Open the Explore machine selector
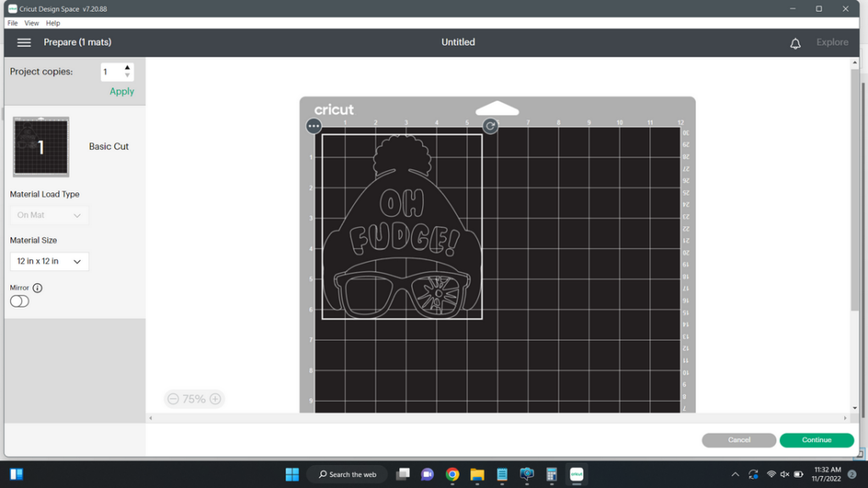 coord(832,42)
